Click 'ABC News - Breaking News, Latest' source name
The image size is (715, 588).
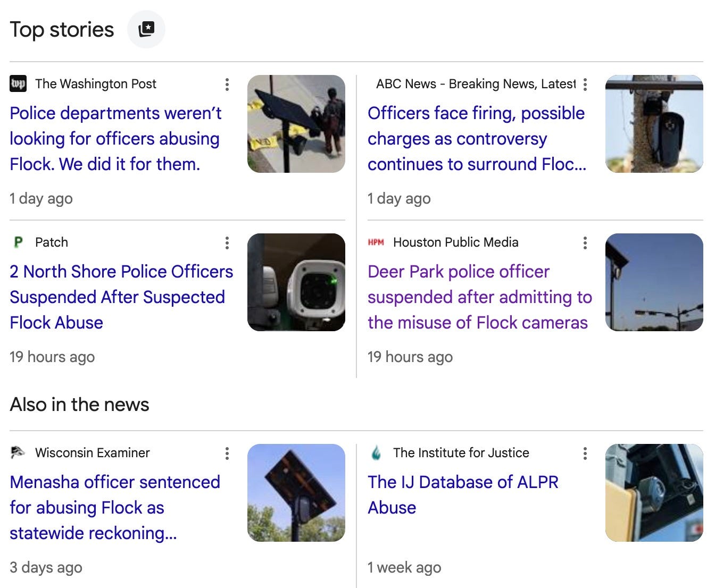click(476, 84)
